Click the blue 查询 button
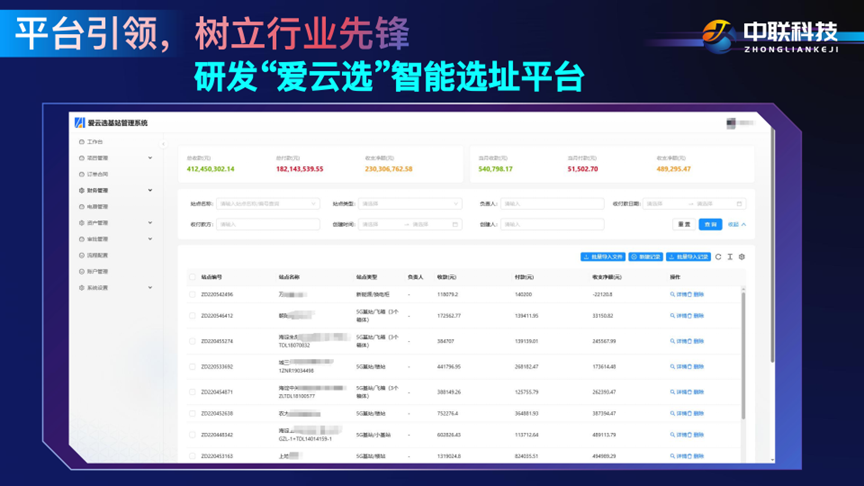The height and width of the screenshot is (486, 864). pos(710,224)
